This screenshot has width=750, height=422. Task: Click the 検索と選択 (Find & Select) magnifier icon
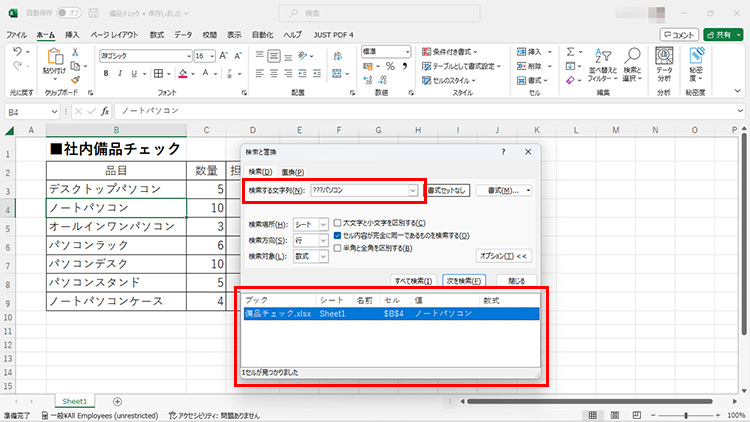point(630,56)
